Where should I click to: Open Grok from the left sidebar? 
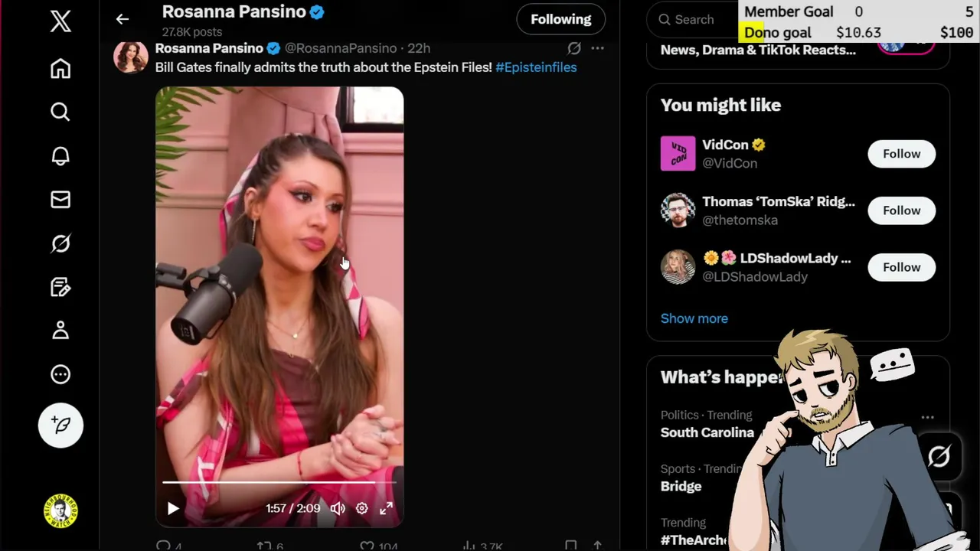[60, 243]
